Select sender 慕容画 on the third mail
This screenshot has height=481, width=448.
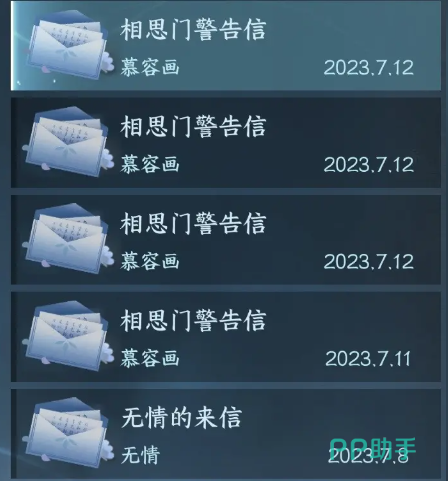pyautogui.click(x=150, y=261)
